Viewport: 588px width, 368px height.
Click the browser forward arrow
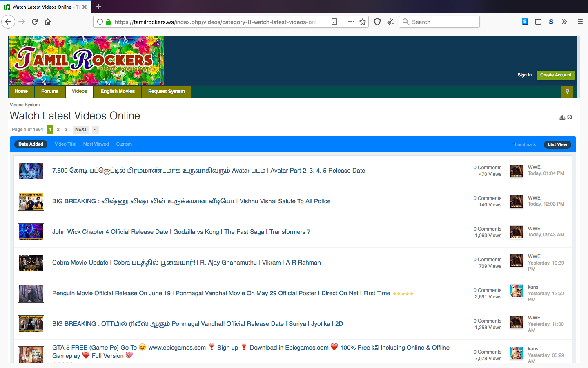click(x=22, y=22)
